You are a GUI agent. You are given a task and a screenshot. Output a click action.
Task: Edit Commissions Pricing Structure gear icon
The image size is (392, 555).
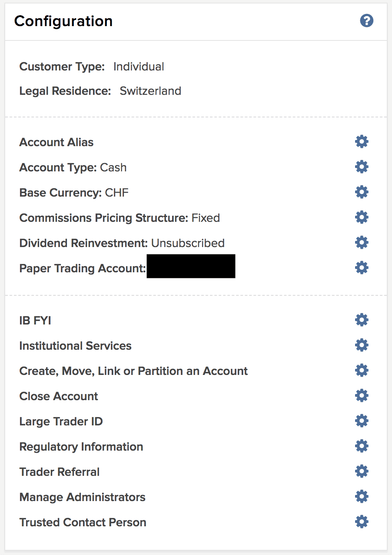click(x=362, y=217)
